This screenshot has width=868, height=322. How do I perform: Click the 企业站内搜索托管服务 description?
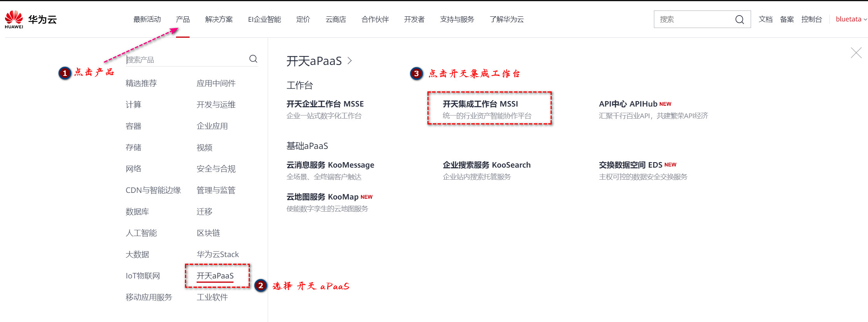477,177
